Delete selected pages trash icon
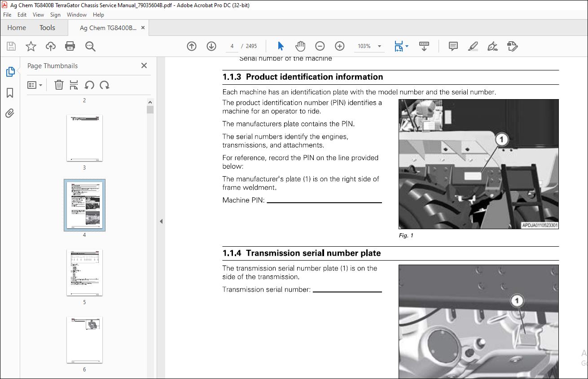The width and height of the screenshot is (588, 379). (x=59, y=85)
